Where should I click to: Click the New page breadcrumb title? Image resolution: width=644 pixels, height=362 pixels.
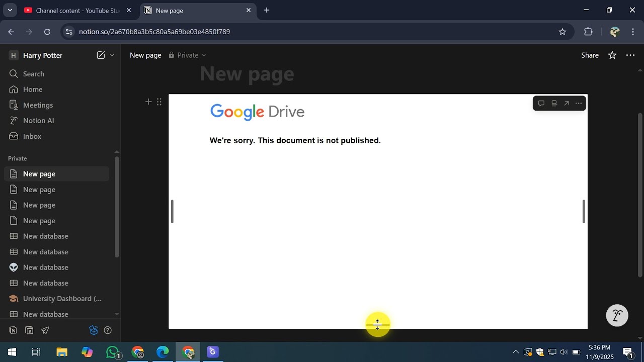click(145, 55)
